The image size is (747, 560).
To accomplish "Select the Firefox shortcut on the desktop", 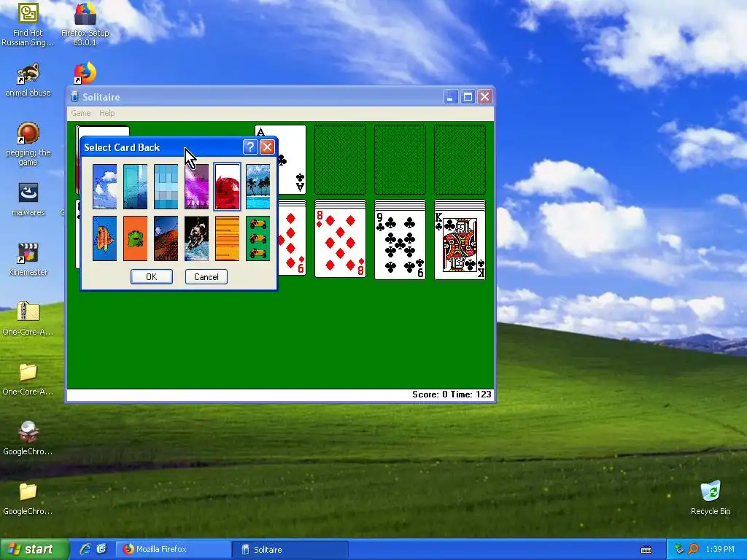I will [x=85, y=74].
